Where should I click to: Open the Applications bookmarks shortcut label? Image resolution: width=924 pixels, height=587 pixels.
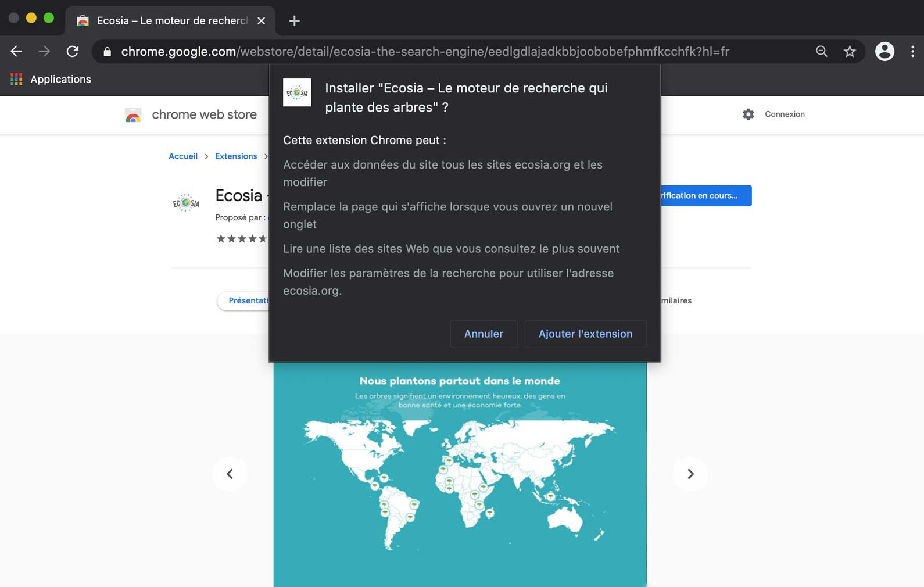click(60, 79)
